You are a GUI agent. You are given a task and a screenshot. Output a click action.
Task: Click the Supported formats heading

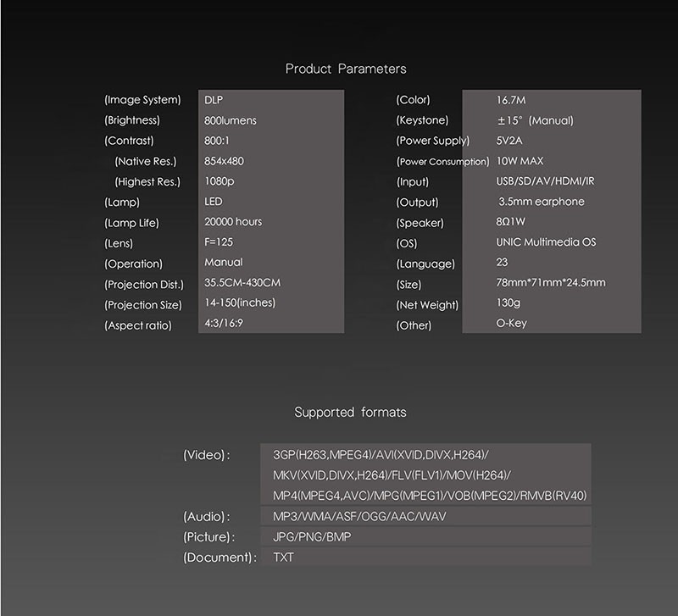click(x=350, y=413)
